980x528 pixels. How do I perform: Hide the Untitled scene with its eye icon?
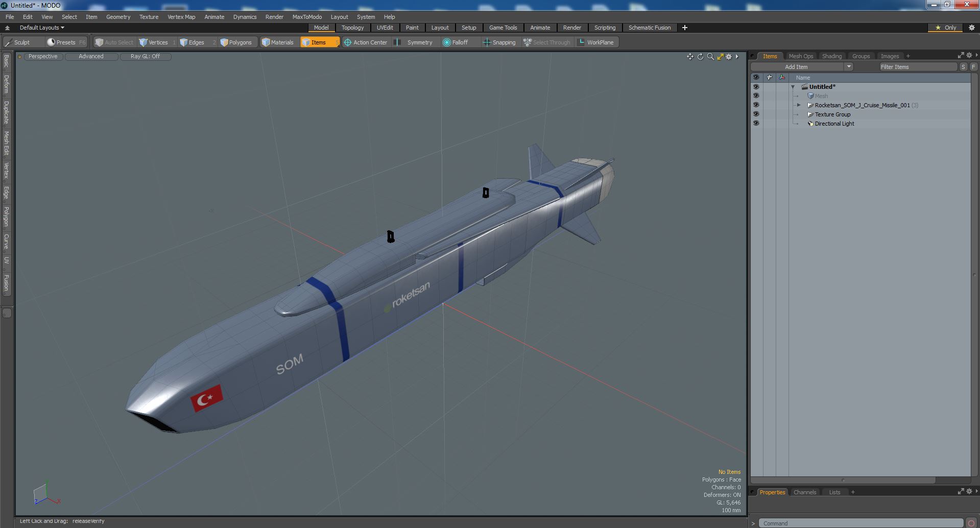tap(756, 87)
